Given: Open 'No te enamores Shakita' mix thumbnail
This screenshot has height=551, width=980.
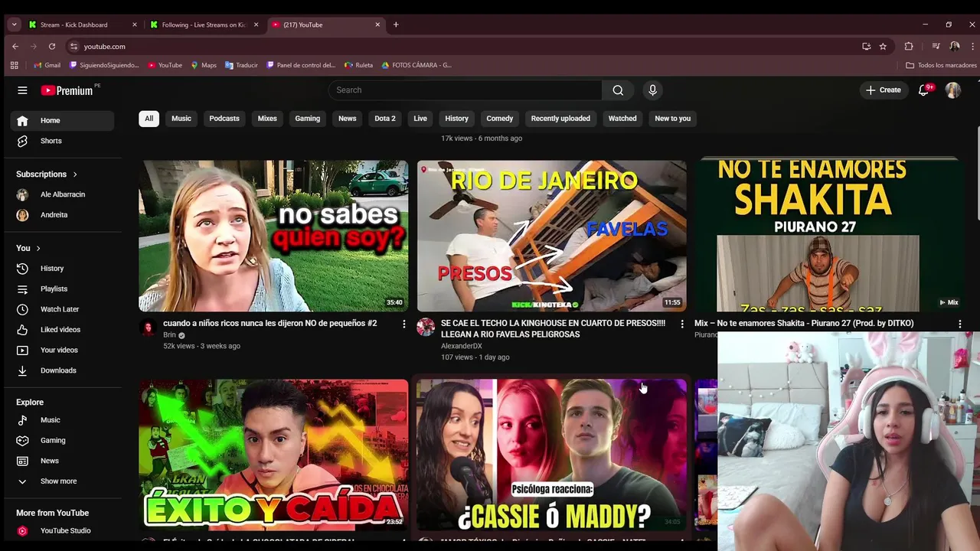Looking at the screenshot, I should point(829,236).
